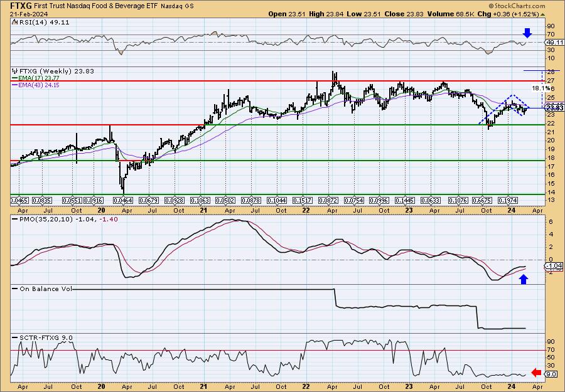Click the green EMA(17) legend line swatch
The height and width of the screenshot is (392, 565).
click(15, 78)
